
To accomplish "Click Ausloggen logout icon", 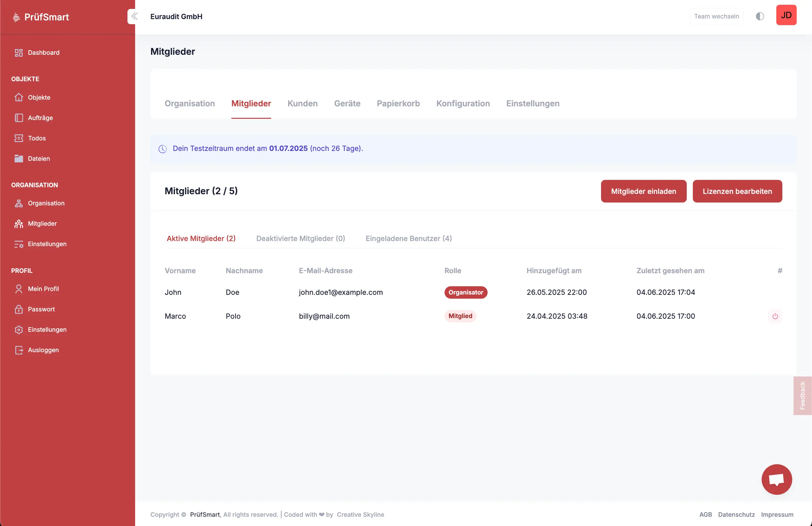I will [19, 350].
